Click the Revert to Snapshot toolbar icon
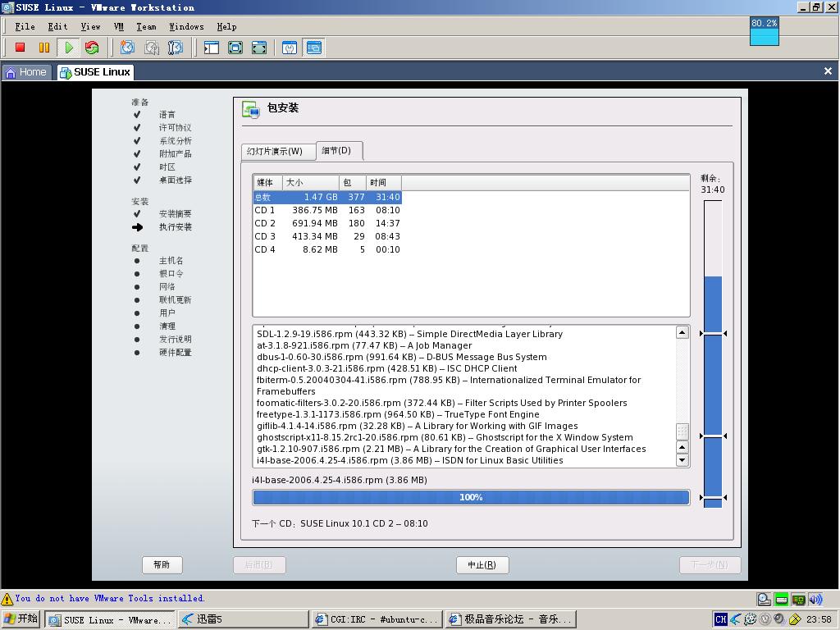 point(152,48)
